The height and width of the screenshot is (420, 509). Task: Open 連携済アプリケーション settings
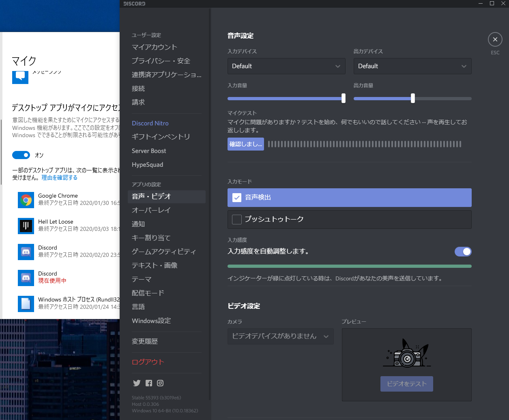pyautogui.click(x=167, y=75)
